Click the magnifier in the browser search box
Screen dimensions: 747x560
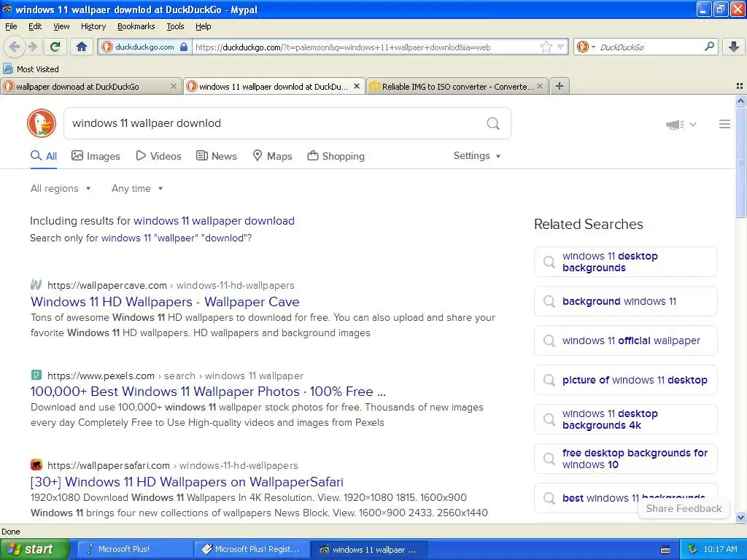[x=709, y=47]
